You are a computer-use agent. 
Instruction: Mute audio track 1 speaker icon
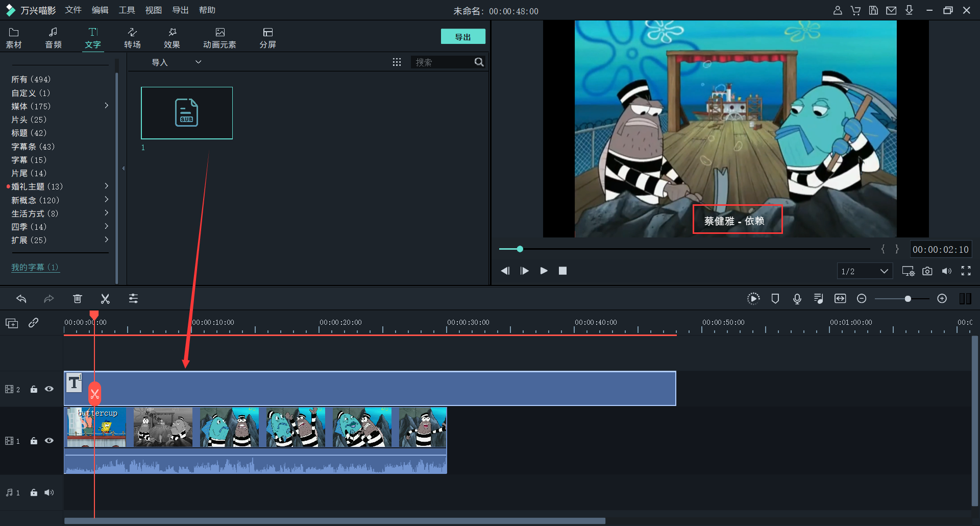[49, 493]
